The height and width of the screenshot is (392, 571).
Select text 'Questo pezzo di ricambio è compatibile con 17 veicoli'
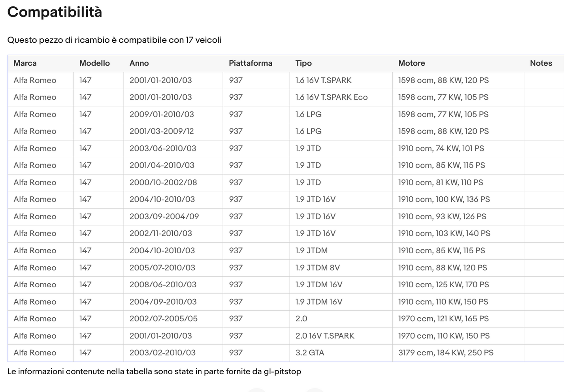click(x=114, y=40)
